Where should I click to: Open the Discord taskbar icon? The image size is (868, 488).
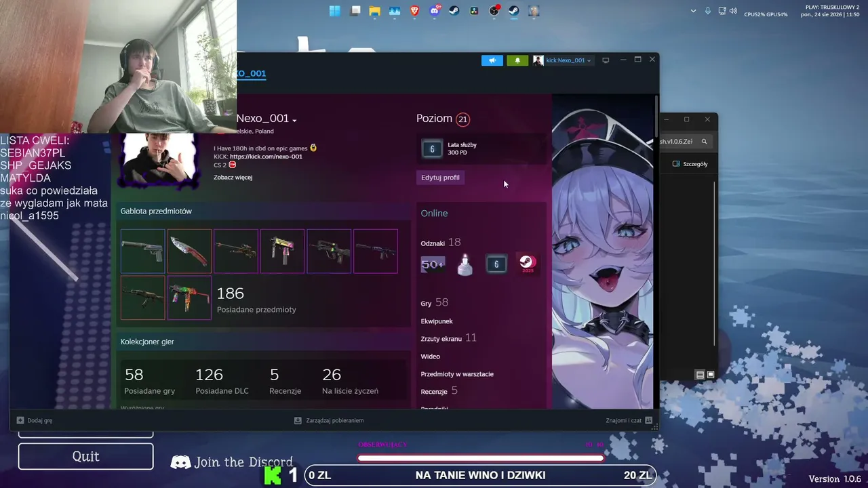click(x=434, y=11)
